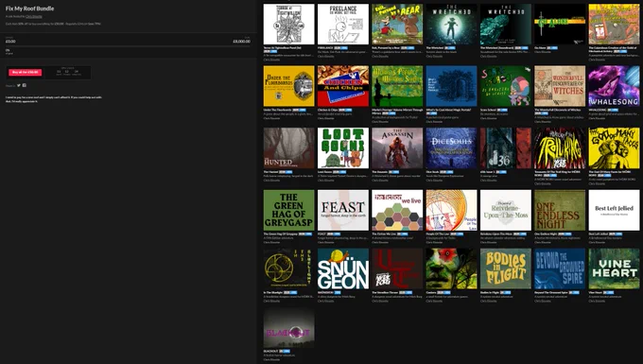This screenshot has width=643, height=364.
Task: Click the Go Alone title link
Action: click(x=540, y=48)
